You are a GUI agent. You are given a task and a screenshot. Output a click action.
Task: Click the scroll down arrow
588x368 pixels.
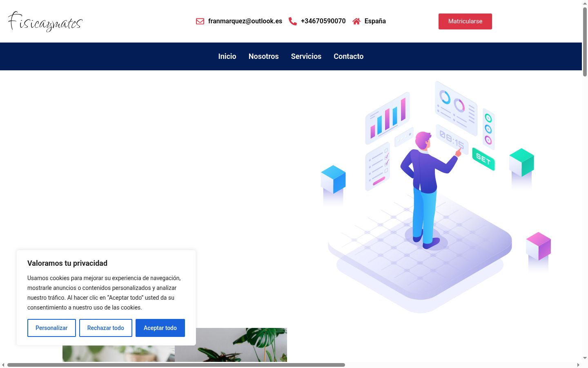[585, 358]
